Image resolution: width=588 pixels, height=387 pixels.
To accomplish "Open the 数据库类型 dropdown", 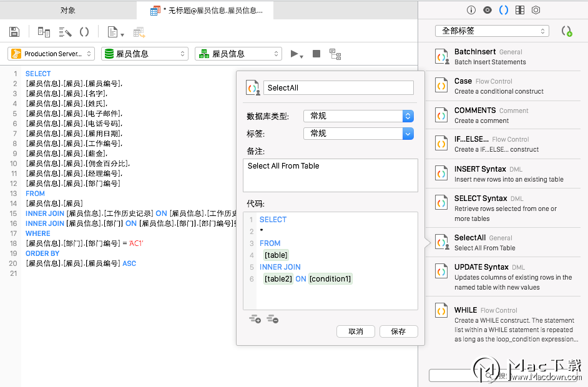I will [358, 116].
